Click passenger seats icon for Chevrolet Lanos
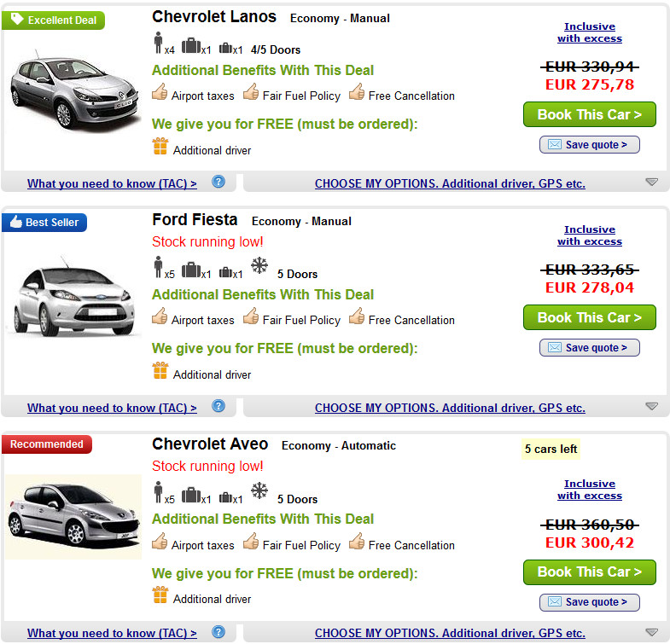 pyautogui.click(x=158, y=44)
